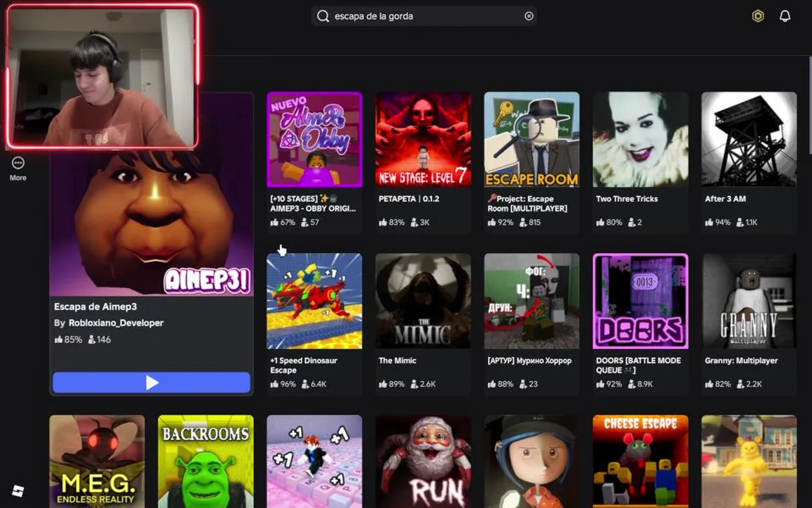Viewport: 812px width, 508px height.
Task: Click the 815 players under Project: Escape Room
Action: click(x=530, y=222)
